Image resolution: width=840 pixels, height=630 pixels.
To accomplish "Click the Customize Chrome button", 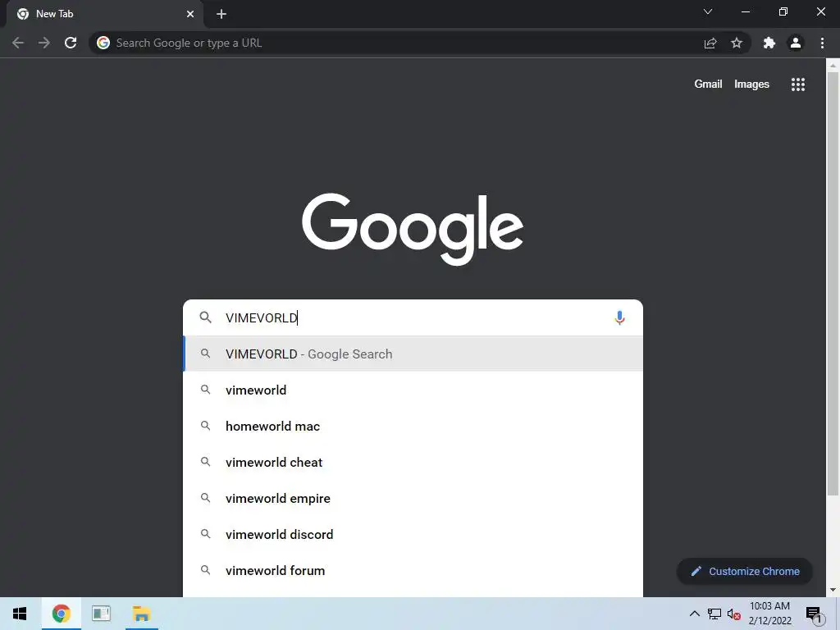I will (745, 571).
